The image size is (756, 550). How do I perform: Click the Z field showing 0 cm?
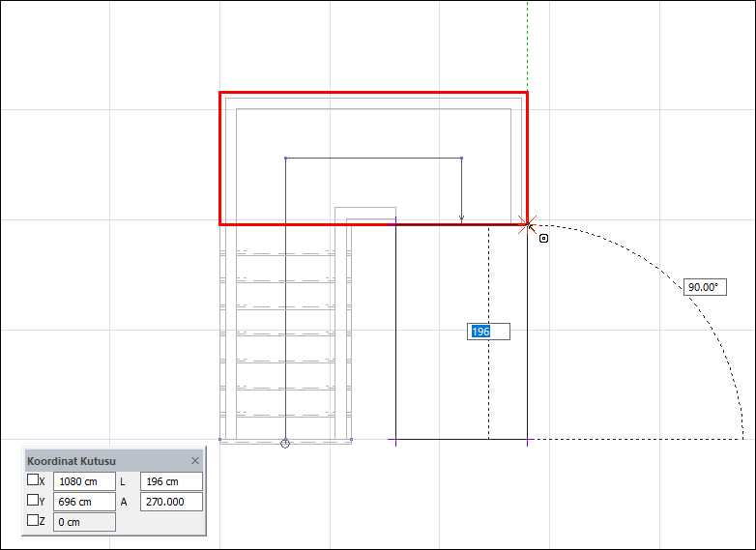(84, 522)
